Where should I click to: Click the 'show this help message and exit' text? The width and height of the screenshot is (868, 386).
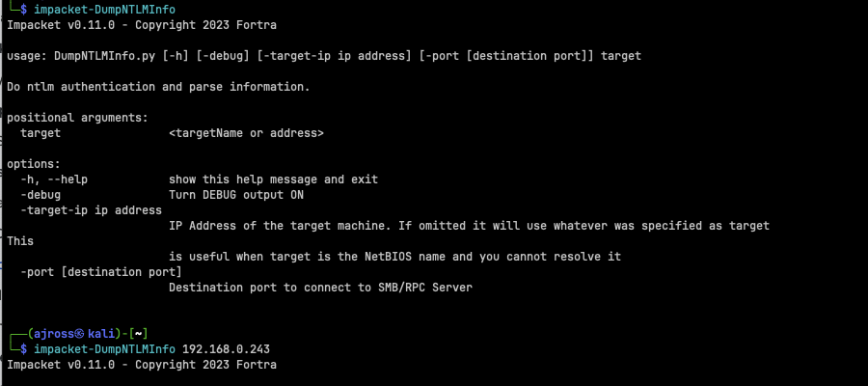[274, 179]
